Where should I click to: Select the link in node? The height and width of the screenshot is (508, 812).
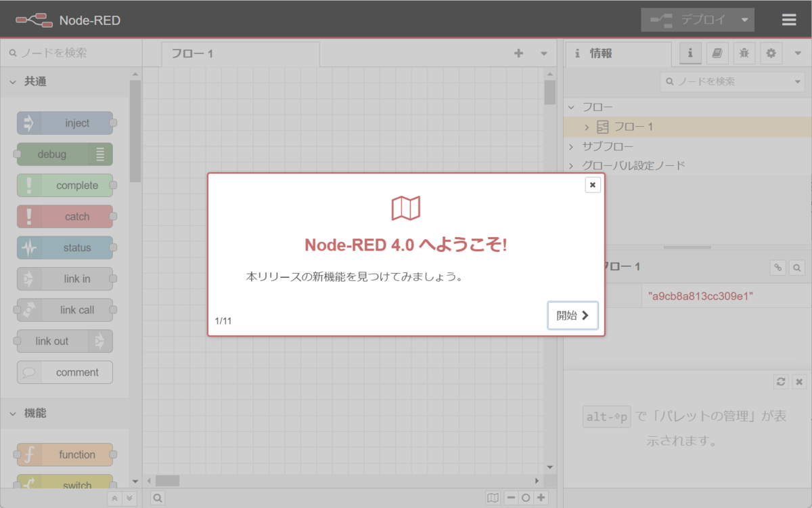(x=65, y=279)
